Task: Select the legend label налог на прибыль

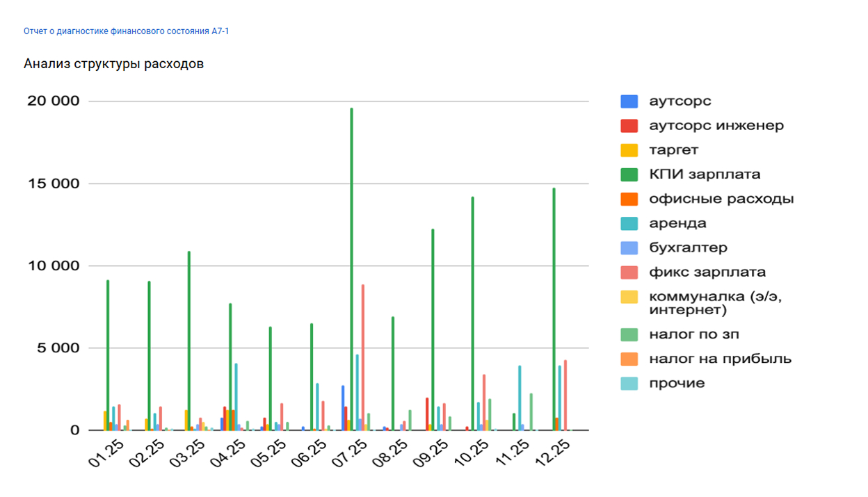Action: click(720, 359)
